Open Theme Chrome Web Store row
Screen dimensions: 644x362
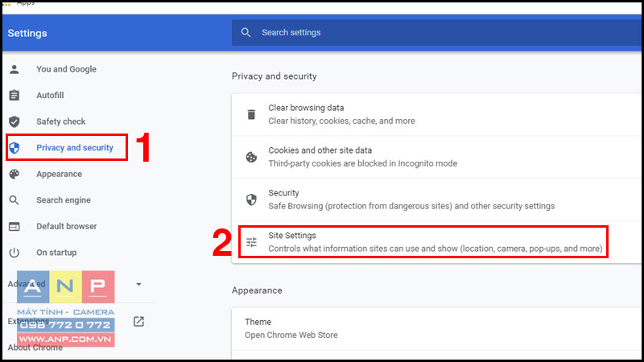pyautogui.click(x=436, y=328)
